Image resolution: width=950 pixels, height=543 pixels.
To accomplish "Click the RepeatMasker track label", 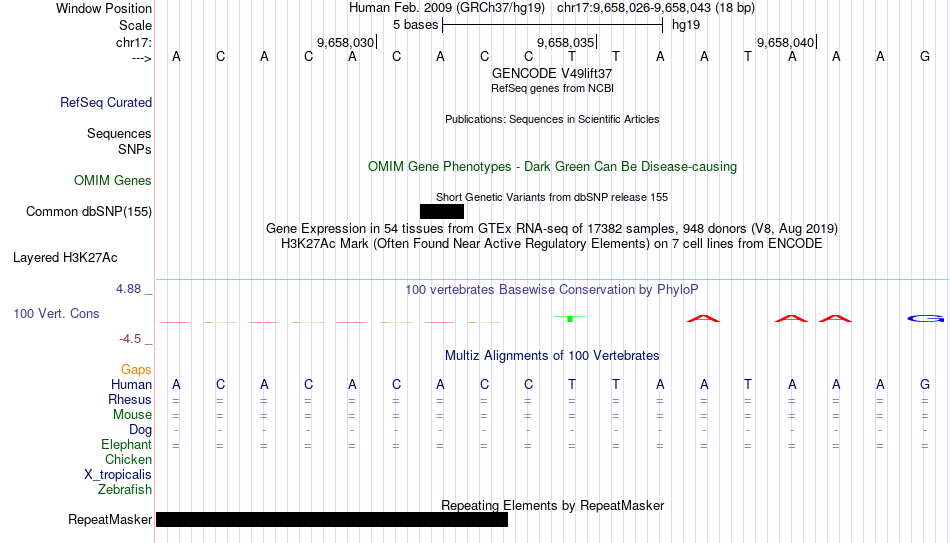I will point(110,519).
